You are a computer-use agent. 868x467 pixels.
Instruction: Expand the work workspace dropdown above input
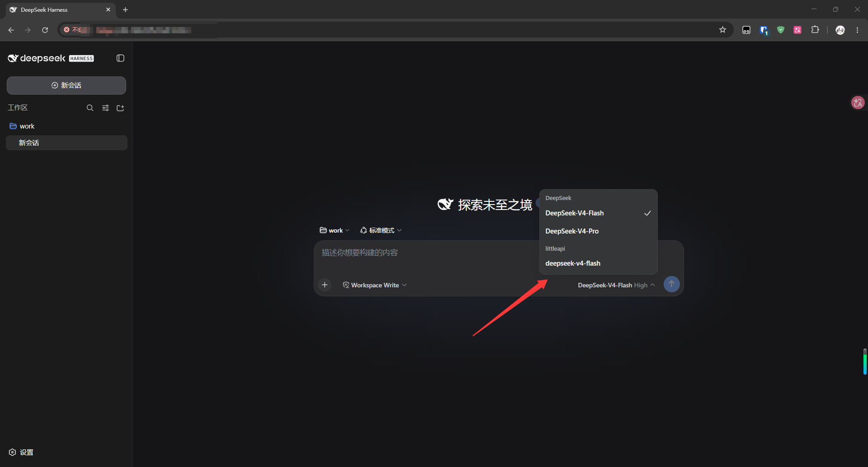(x=335, y=230)
